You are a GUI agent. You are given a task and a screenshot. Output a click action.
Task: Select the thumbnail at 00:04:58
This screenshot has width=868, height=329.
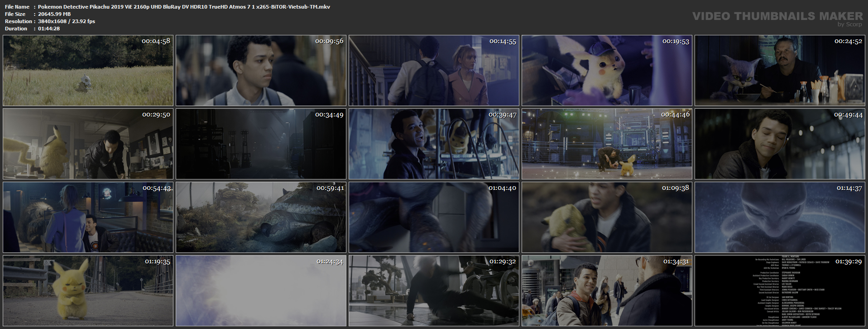click(x=88, y=71)
